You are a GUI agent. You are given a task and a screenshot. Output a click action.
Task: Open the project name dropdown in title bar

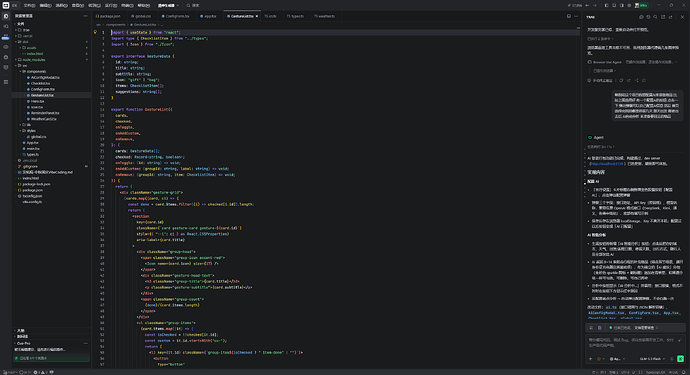point(168,5)
